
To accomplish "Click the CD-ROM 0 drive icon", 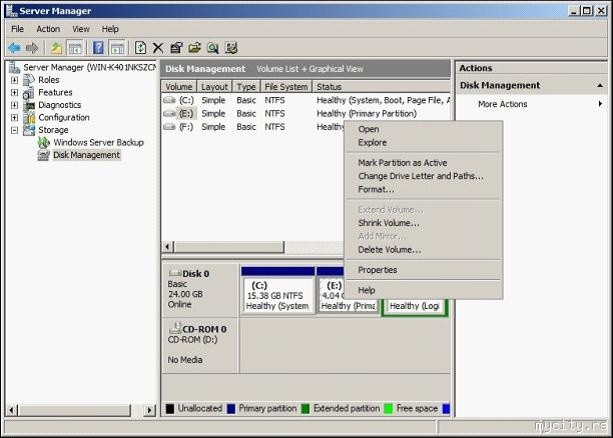I will coord(176,328).
